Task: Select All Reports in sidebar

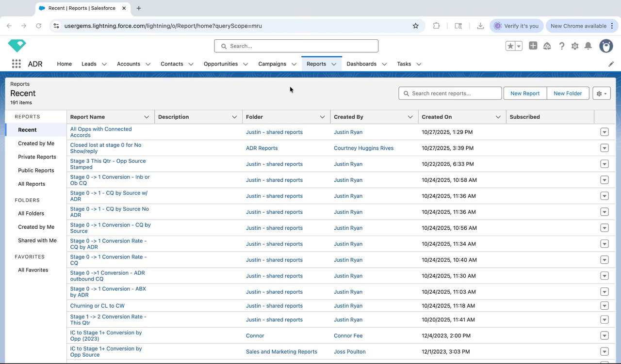Action: (x=32, y=184)
